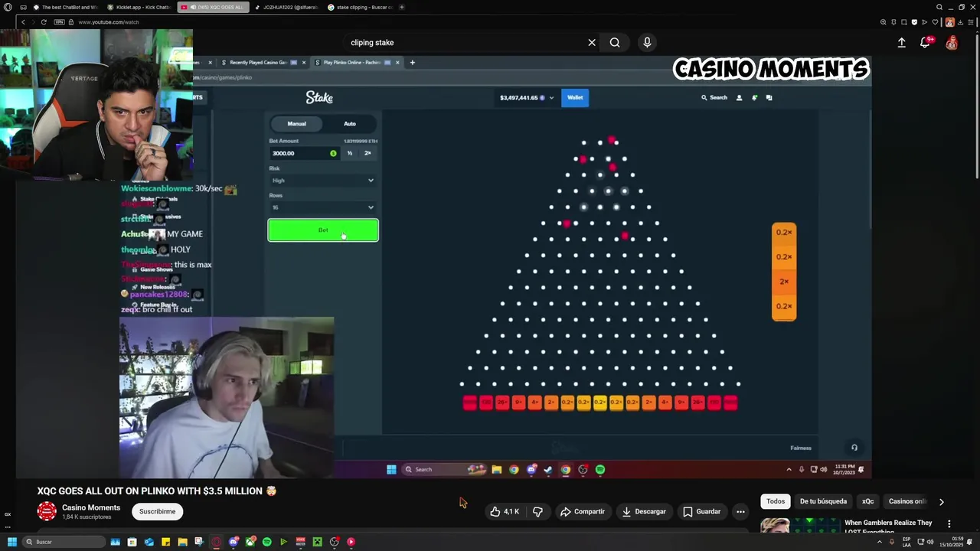Open Spotify from the taskbar
980x551 pixels.
(x=266, y=542)
